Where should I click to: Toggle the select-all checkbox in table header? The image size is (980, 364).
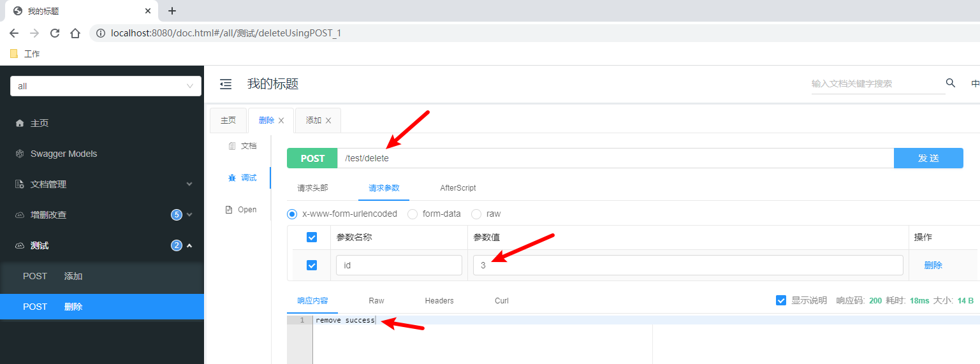click(x=312, y=237)
